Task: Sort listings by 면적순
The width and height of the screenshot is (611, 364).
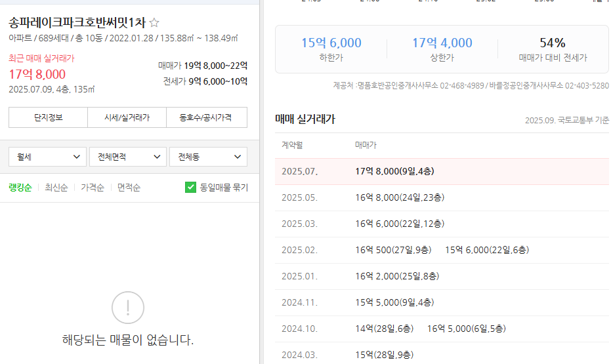Action: pos(129,188)
